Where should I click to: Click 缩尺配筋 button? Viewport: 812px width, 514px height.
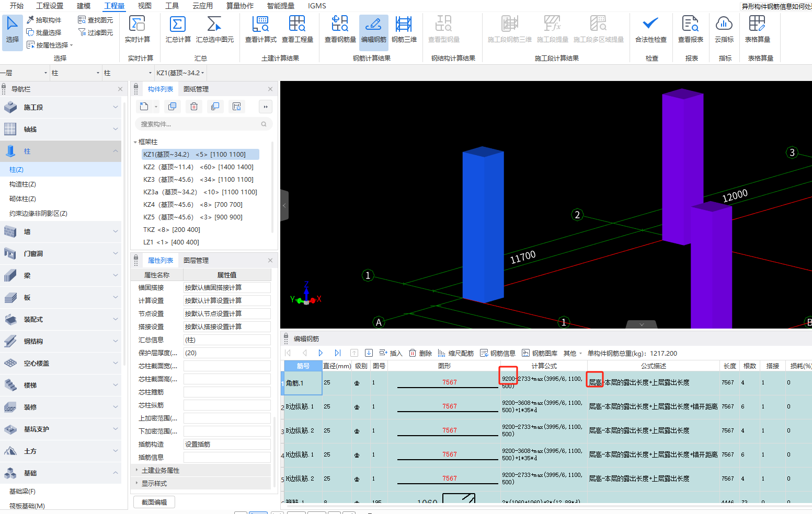(455, 353)
